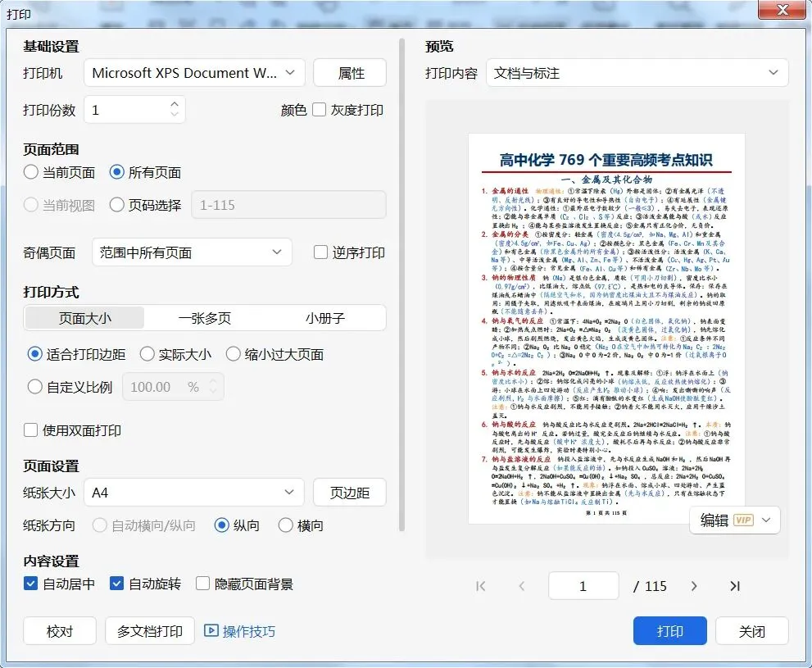Enable 隐藏页面背景 checkbox
The image size is (812, 668).
202,584
